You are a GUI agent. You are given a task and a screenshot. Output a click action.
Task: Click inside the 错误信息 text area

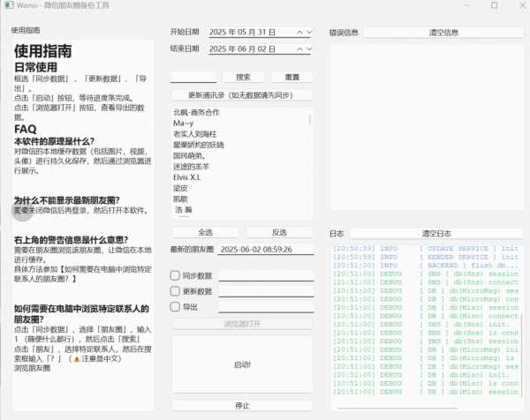pyautogui.click(x=427, y=128)
